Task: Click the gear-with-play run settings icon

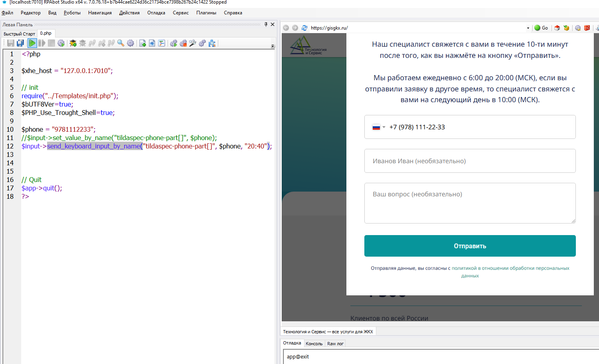Action: pyautogui.click(x=61, y=43)
